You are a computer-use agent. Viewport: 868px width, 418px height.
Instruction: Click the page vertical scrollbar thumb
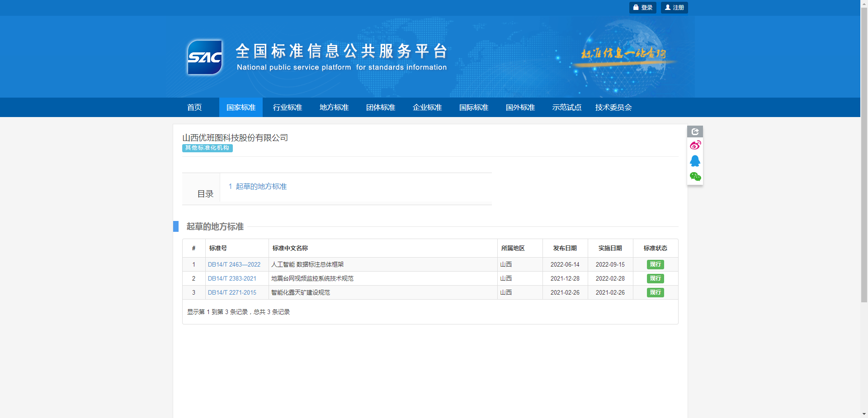pos(864,154)
